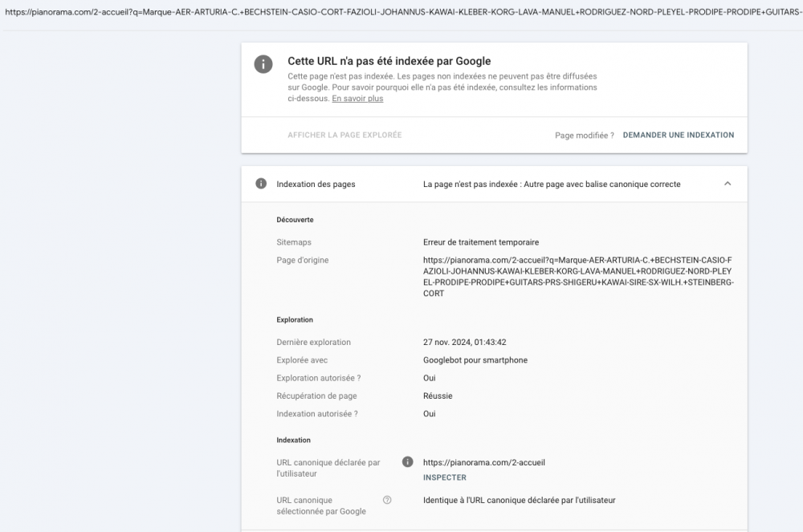
Task: Click the info icon beside the declared canonical URL
Action: pyautogui.click(x=406, y=462)
